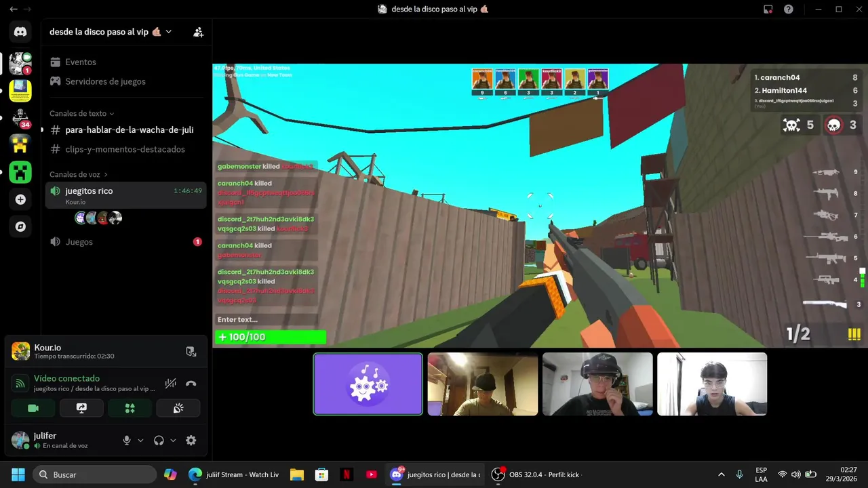Launch YouTube from the taskbar
The width and height of the screenshot is (868, 488).
372,474
